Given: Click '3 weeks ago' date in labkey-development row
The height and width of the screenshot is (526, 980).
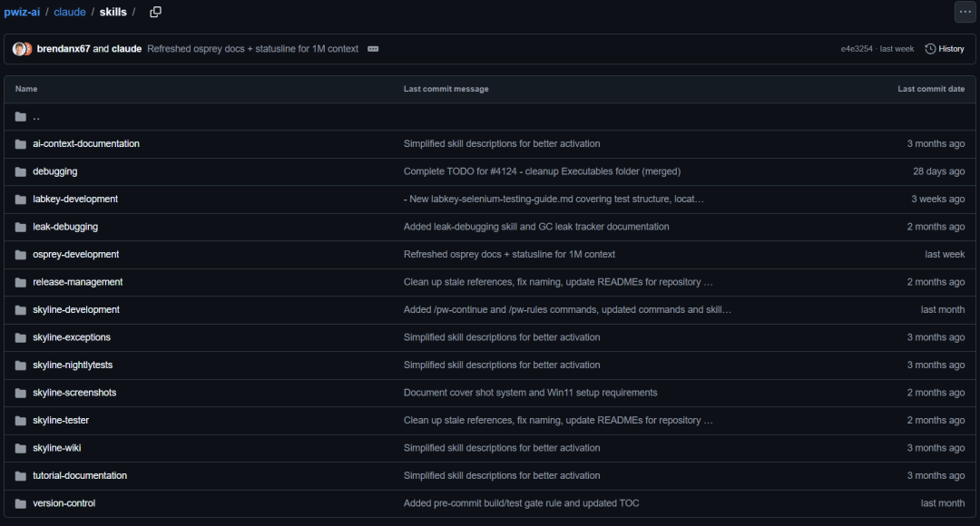Looking at the screenshot, I should tap(937, 199).
